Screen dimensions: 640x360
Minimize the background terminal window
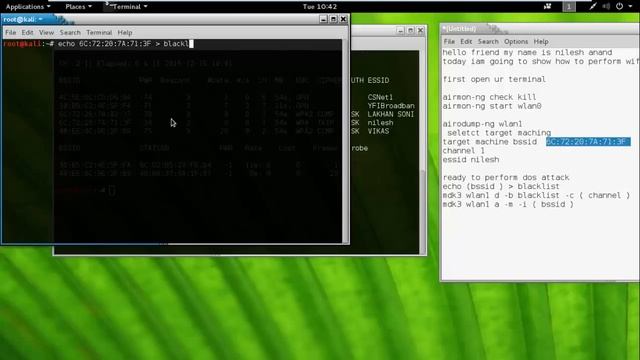click(400, 31)
